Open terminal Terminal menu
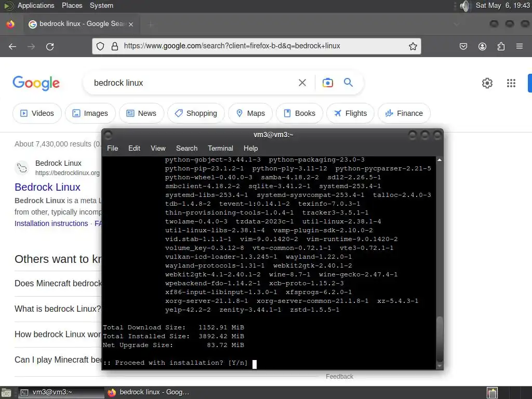532x399 pixels. (x=220, y=148)
